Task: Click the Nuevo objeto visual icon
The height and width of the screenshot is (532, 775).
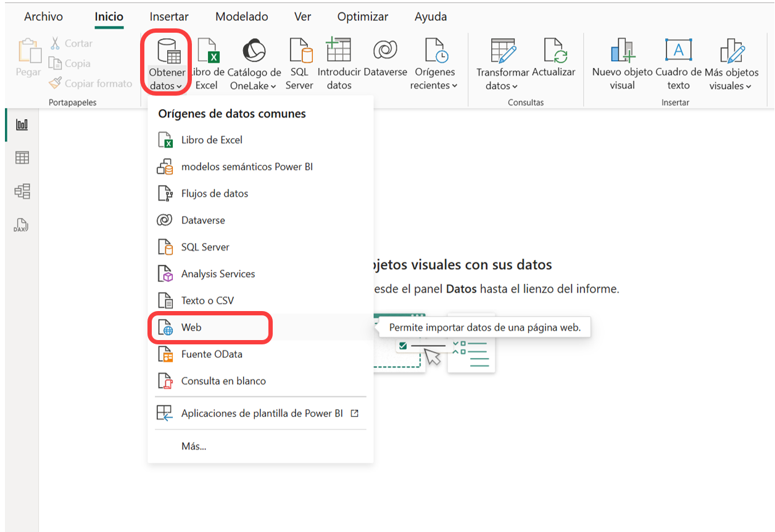Action: [x=622, y=51]
